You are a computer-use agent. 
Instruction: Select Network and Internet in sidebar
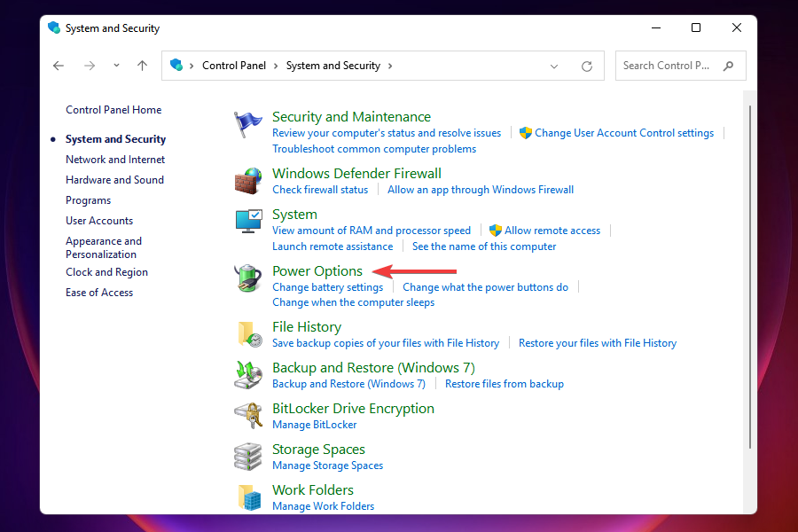tap(115, 160)
